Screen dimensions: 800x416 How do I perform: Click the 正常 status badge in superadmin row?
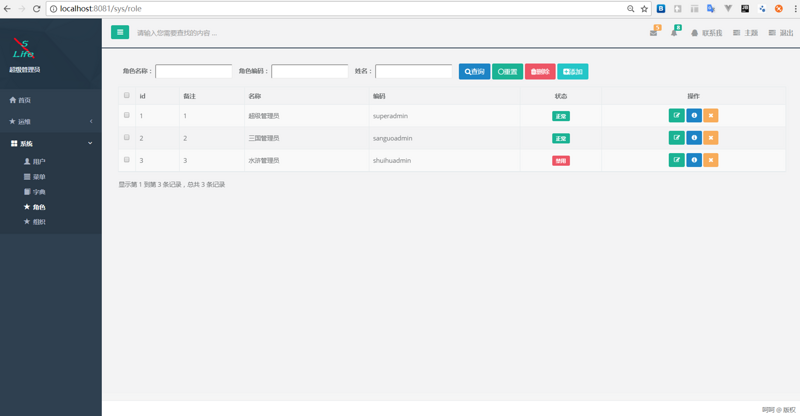[x=561, y=116]
